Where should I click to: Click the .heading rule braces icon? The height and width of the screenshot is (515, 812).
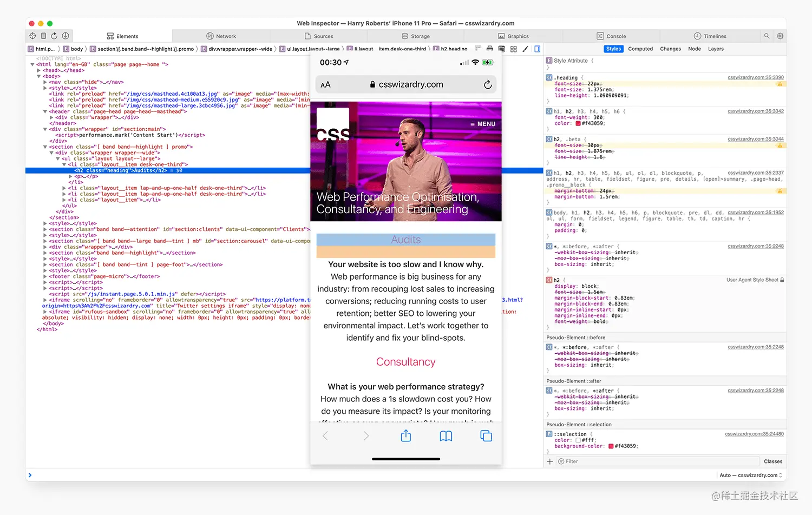point(549,77)
